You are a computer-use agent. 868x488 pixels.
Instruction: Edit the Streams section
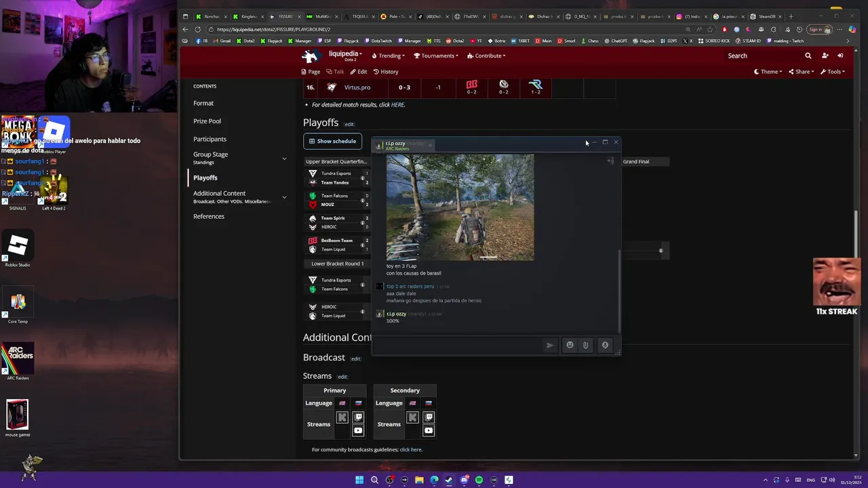(x=342, y=377)
